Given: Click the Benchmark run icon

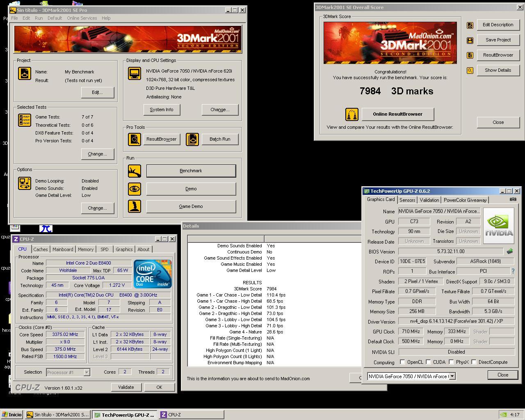Looking at the screenshot, I should point(135,171).
